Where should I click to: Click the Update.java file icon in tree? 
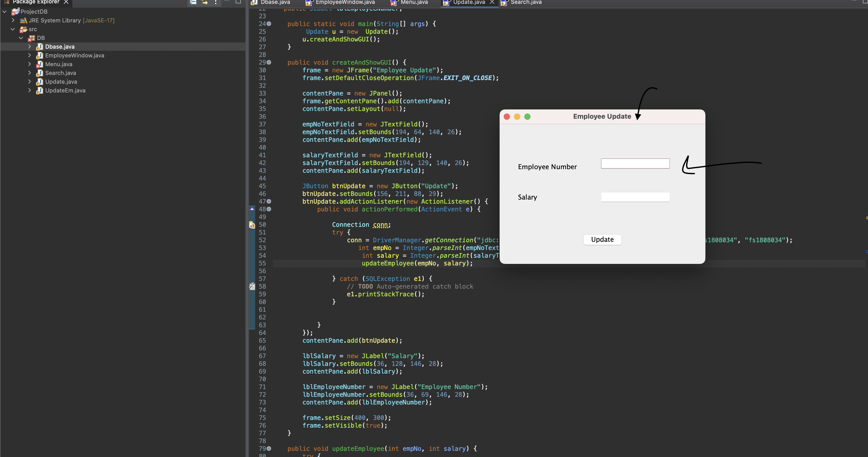point(39,82)
